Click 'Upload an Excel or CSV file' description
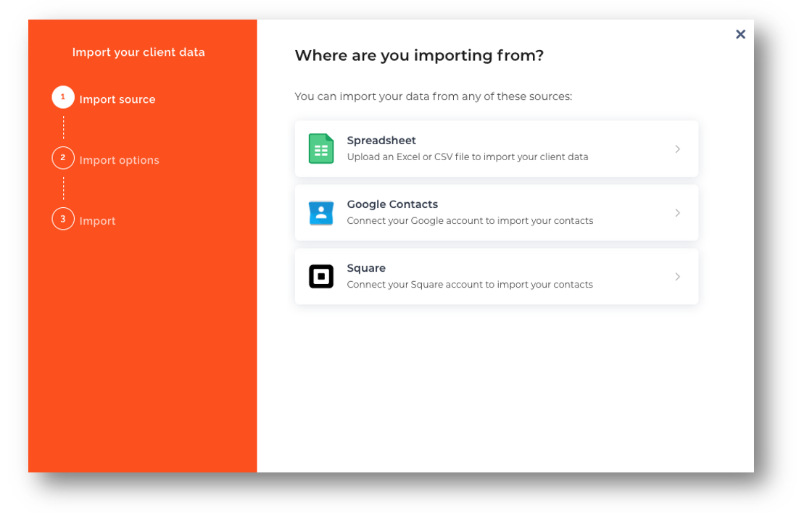The width and height of the screenshot is (812, 513). click(468, 157)
